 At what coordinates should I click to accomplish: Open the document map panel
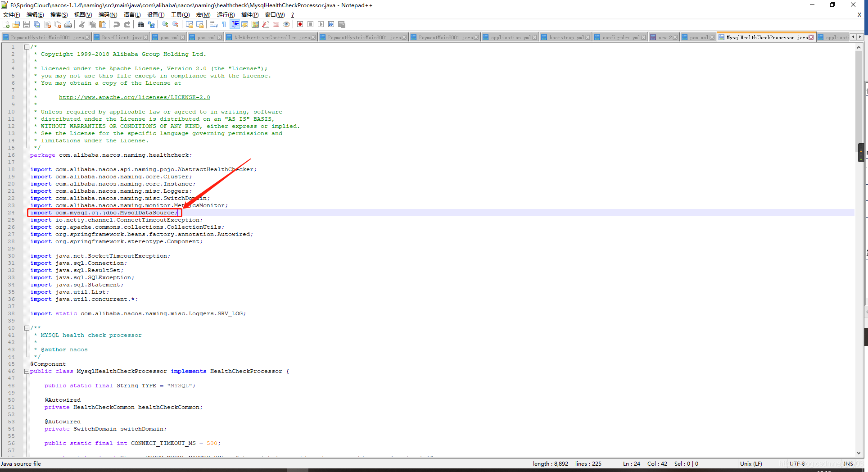click(x=255, y=24)
